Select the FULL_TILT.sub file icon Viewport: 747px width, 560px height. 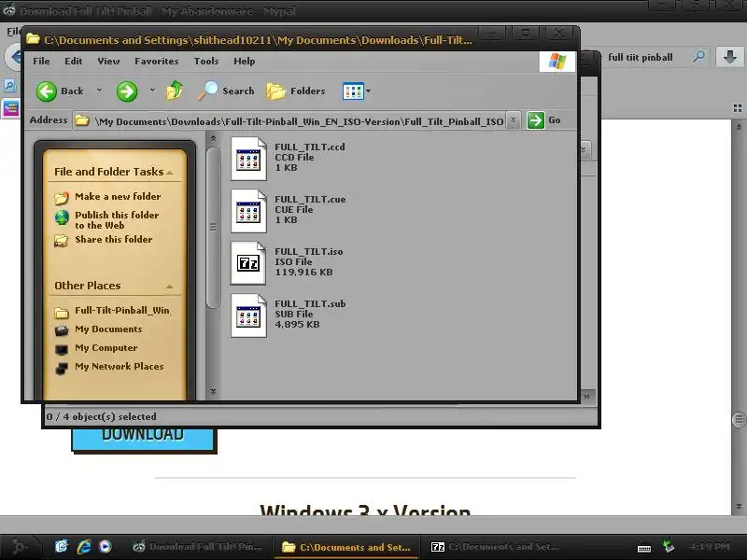[248, 315]
